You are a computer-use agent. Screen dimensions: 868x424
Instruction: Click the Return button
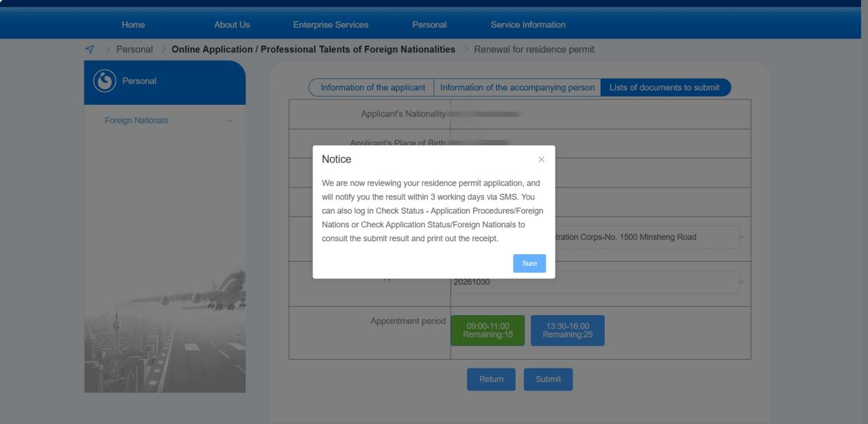click(x=491, y=379)
